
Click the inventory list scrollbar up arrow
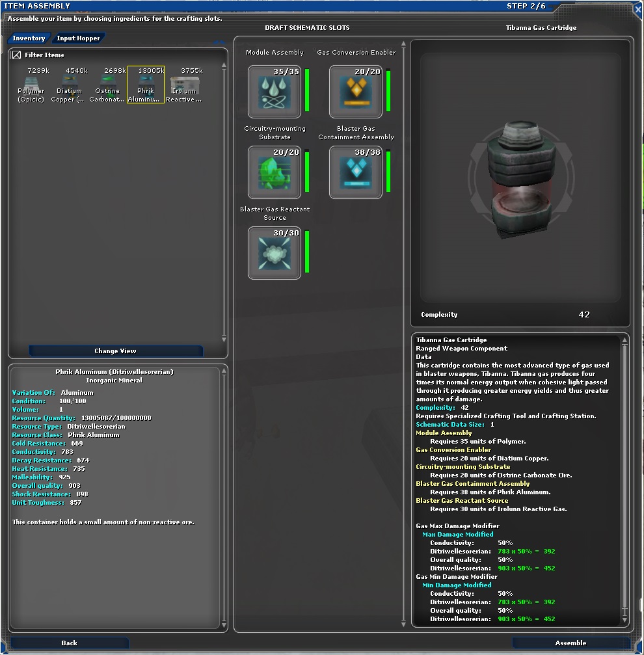pos(224,65)
